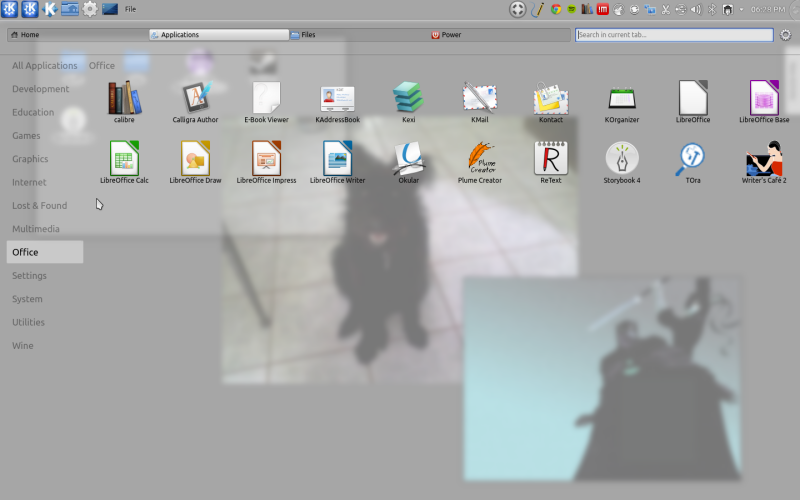Launch LibreOffice Calc

[x=124, y=162]
